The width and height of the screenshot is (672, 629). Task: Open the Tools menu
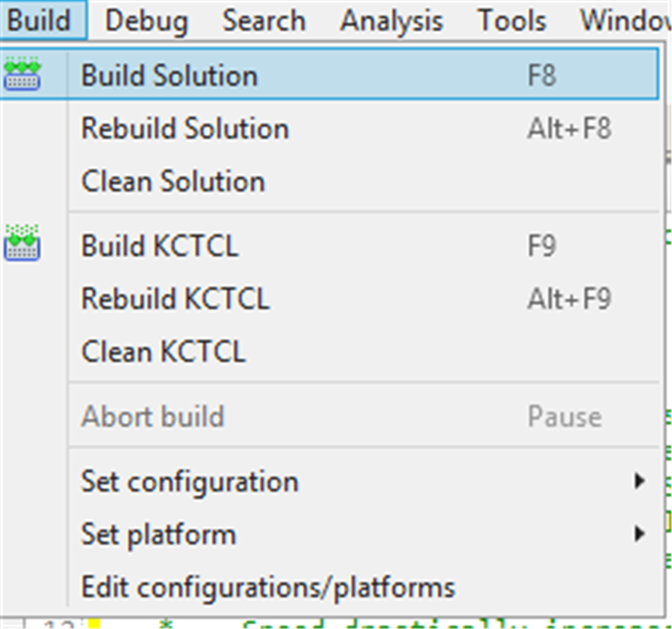tap(511, 20)
